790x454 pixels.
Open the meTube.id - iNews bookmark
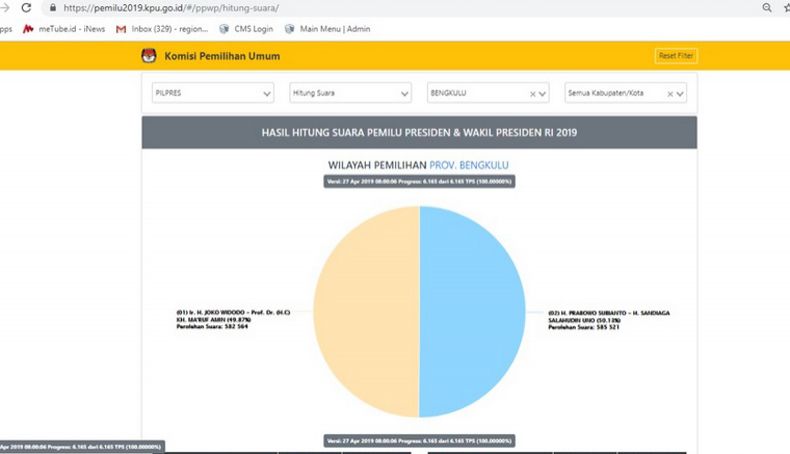(64, 29)
